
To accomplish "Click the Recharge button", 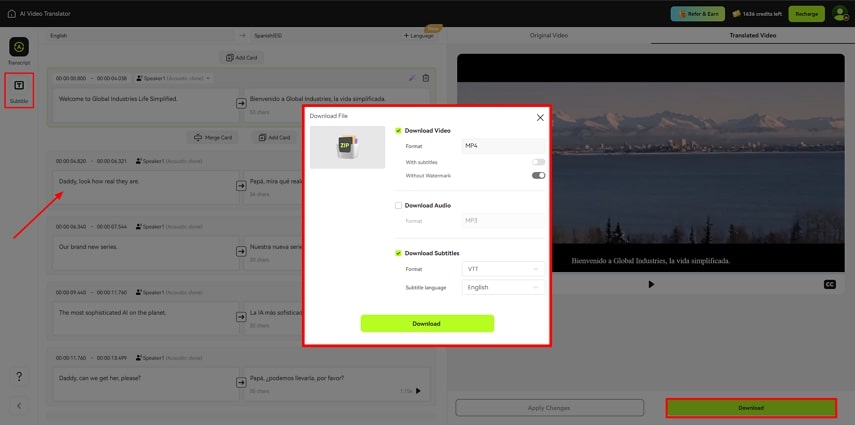I will click(x=806, y=14).
